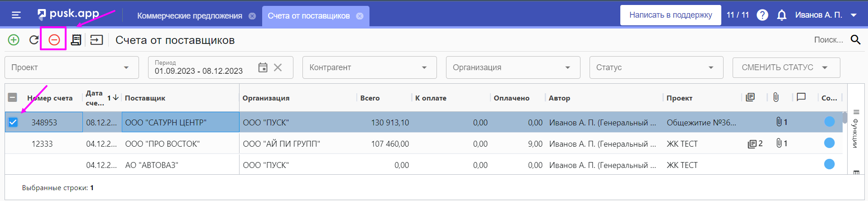
Task: Open the help question mark icon
Action: [762, 15]
